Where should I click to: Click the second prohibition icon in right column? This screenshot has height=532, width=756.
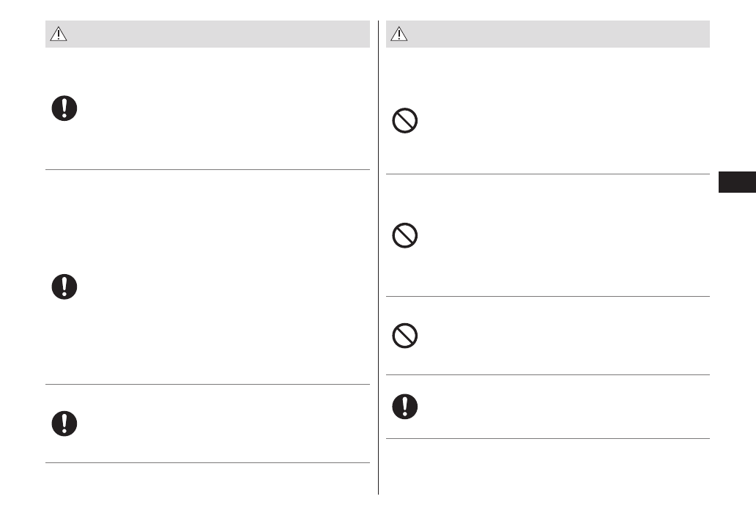pos(405,235)
